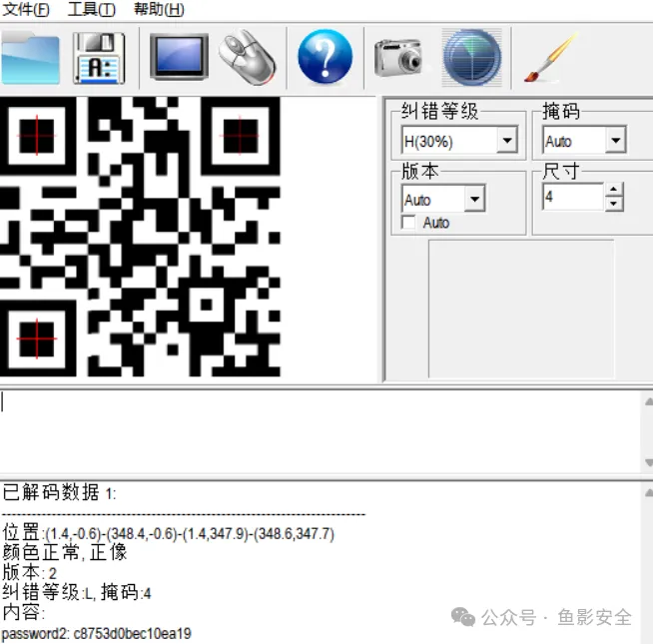Click into the empty text input area
This screenshot has width=653, height=644.
tap(320, 431)
